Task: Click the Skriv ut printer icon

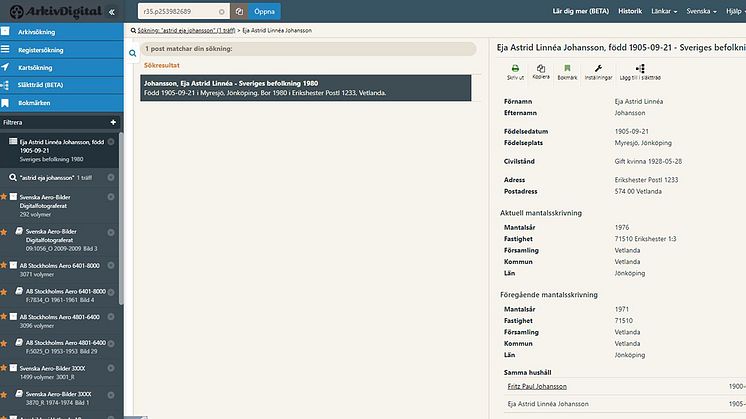Action: [x=515, y=72]
